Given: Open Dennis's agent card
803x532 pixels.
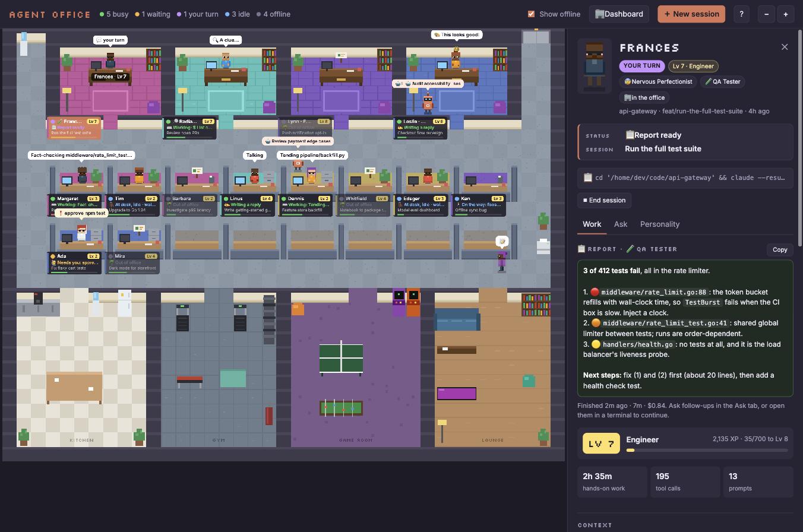Looking at the screenshot, I should pyautogui.click(x=305, y=204).
